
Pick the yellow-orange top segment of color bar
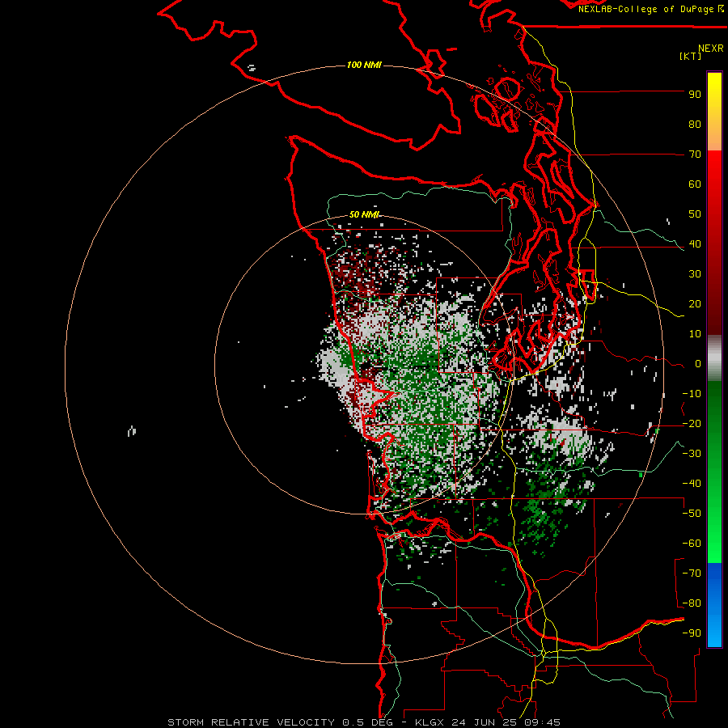pyautogui.click(x=714, y=112)
